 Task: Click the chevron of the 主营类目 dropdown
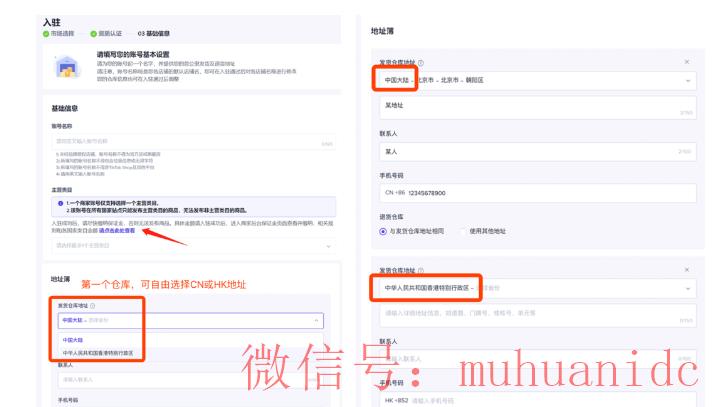tap(328, 246)
